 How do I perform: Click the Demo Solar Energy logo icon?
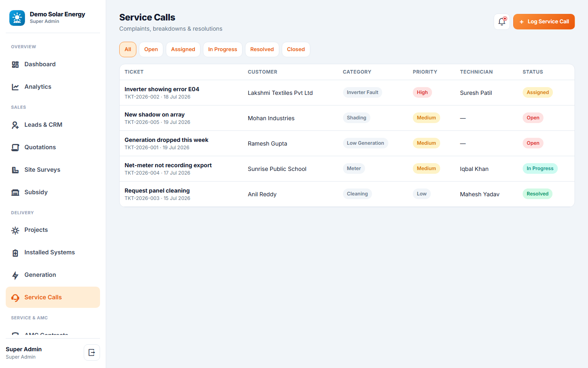pos(17,18)
